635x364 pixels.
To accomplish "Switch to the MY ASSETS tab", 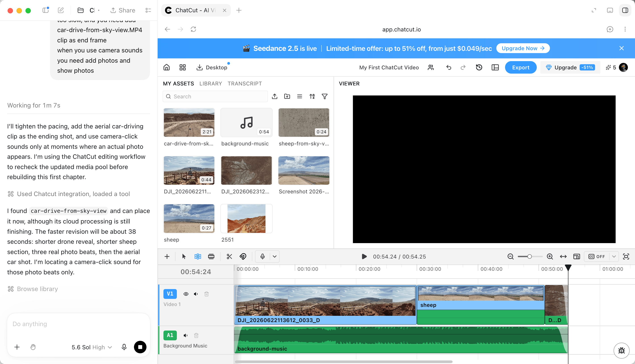I will click(178, 83).
